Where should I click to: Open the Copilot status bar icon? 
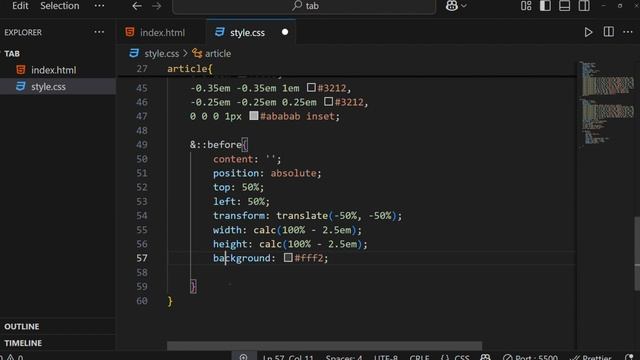[x=485, y=357]
